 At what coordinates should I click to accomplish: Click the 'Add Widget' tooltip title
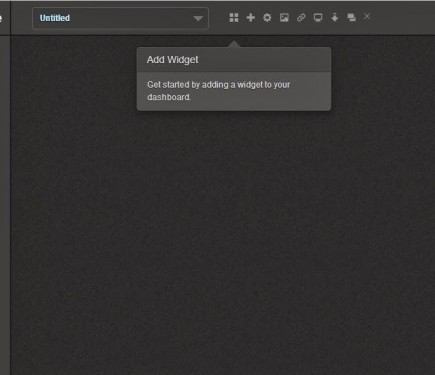click(173, 60)
